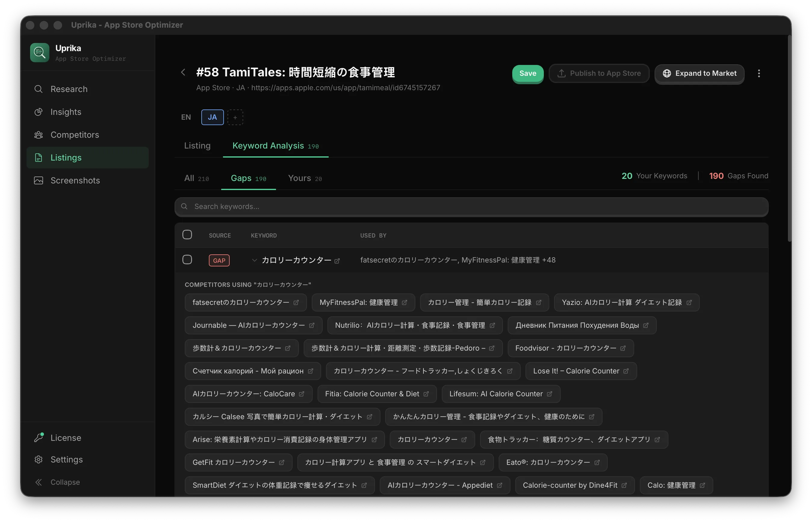This screenshot has height=522, width=812.
Task: Open Listings in the sidebar
Action: click(x=88, y=158)
